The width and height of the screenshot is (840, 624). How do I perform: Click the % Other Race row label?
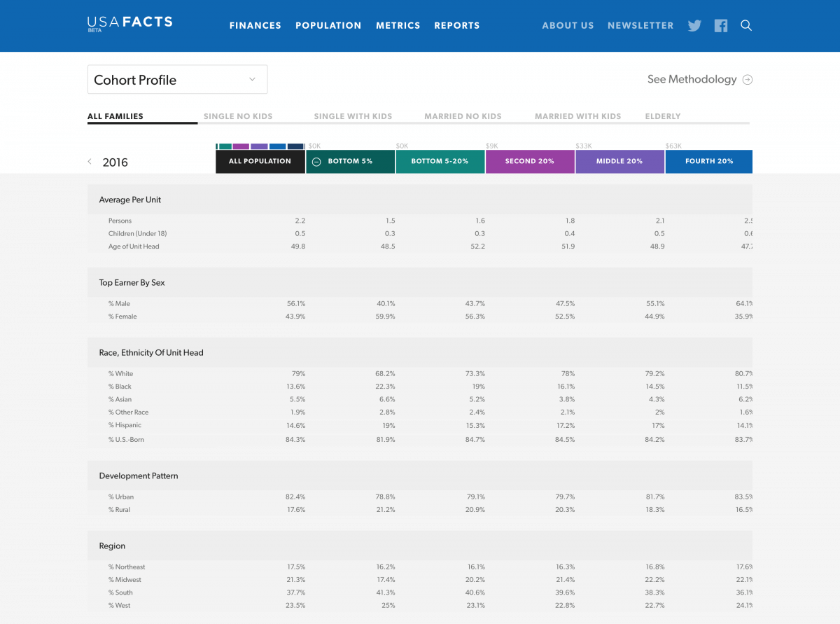129,412
